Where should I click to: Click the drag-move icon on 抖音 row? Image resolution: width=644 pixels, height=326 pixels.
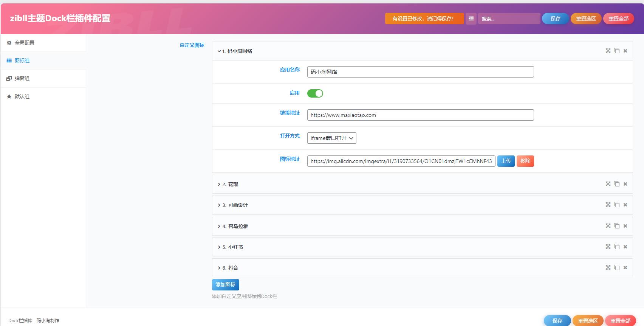pyautogui.click(x=608, y=267)
